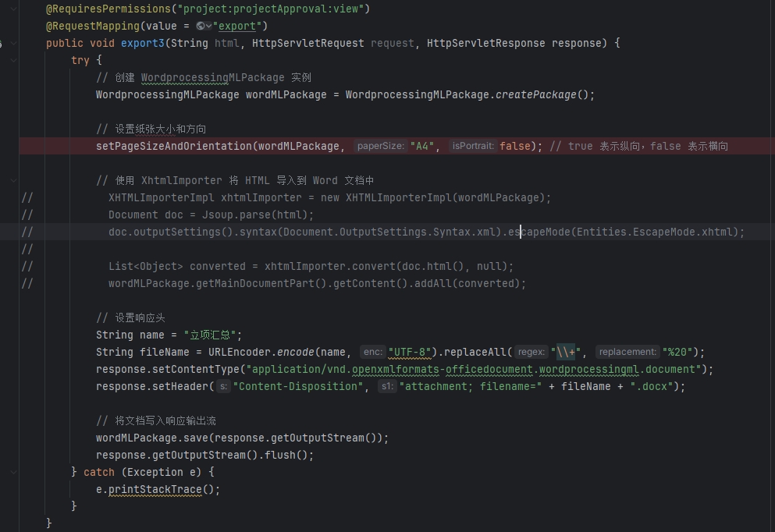Viewport: 775px width, 532px height.
Task: Click setPageSizeAndOrientation on the breakpoint line
Action: 175,146
